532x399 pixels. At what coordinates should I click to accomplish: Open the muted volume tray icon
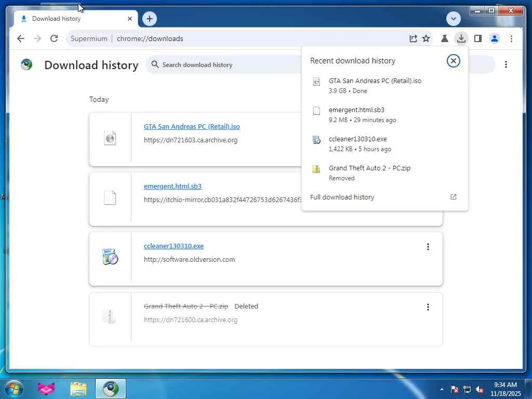[480, 389]
